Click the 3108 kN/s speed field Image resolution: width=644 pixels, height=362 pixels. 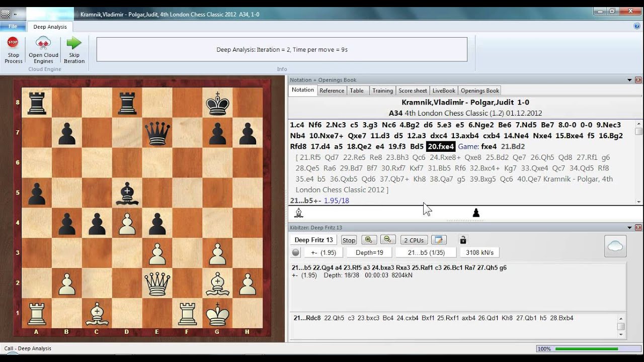pyautogui.click(x=479, y=252)
